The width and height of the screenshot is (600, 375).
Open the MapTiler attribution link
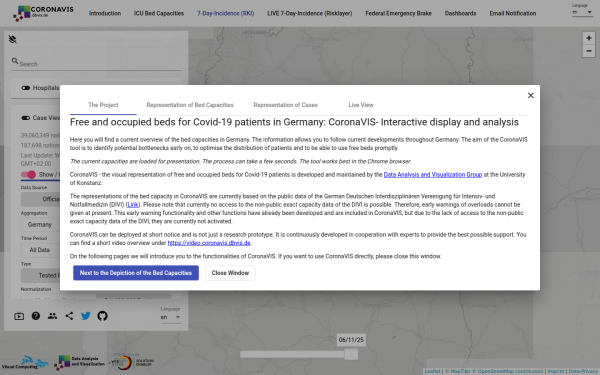(458, 371)
